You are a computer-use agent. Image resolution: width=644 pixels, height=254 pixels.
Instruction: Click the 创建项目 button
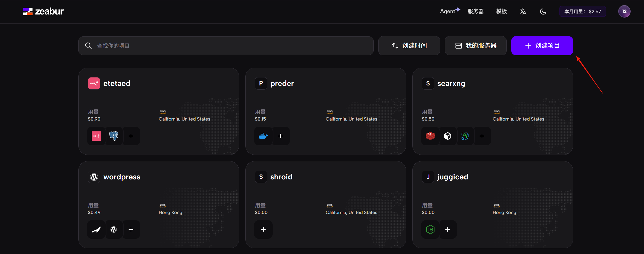tap(542, 46)
